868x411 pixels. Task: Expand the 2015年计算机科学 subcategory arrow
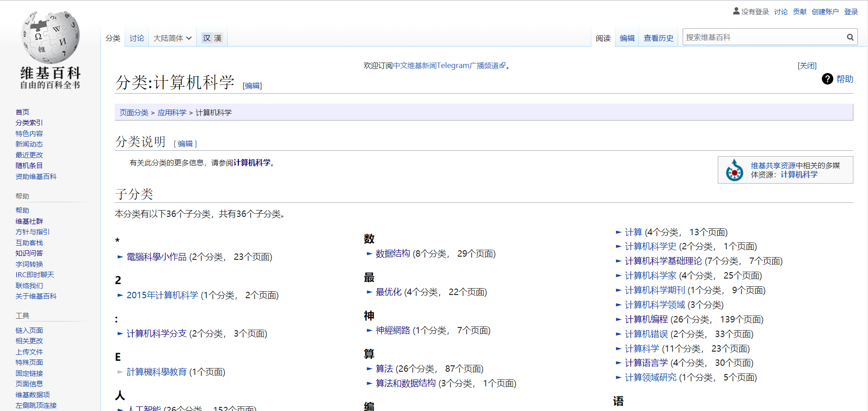120,295
